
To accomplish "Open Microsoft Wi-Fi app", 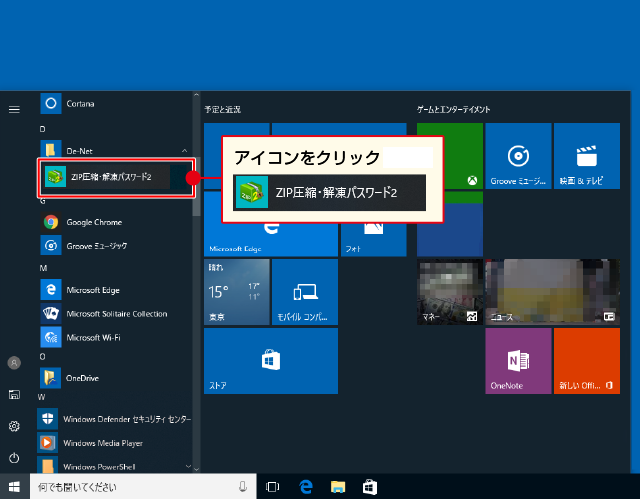I will pos(114,337).
